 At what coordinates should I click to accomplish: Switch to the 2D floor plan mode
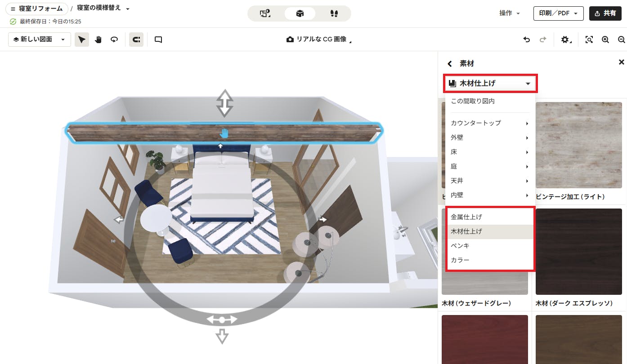click(x=265, y=13)
